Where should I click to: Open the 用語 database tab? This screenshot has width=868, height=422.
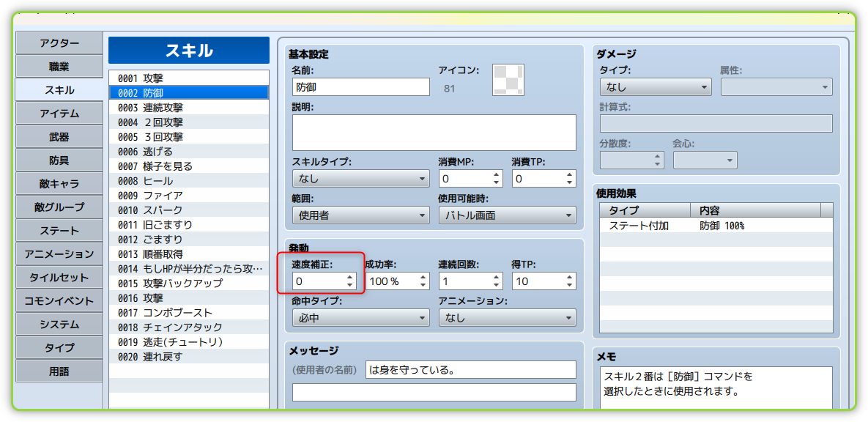pyautogui.click(x=59, y=371)
